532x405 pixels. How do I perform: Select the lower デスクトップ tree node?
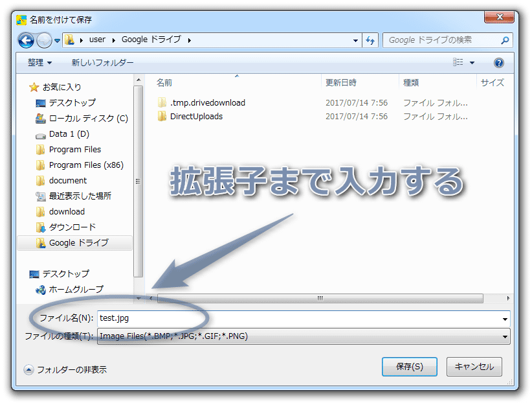click(66, 273)
